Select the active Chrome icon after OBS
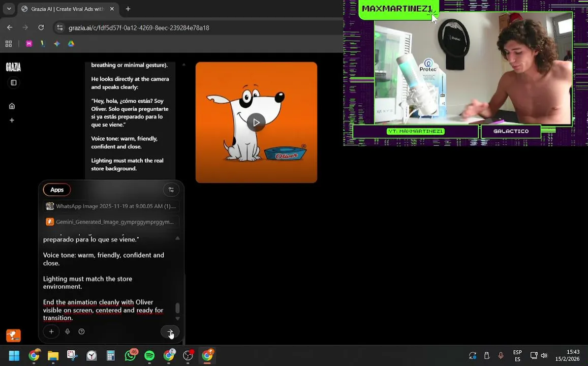This screenshot has width=588, height=366. [207, 355]
